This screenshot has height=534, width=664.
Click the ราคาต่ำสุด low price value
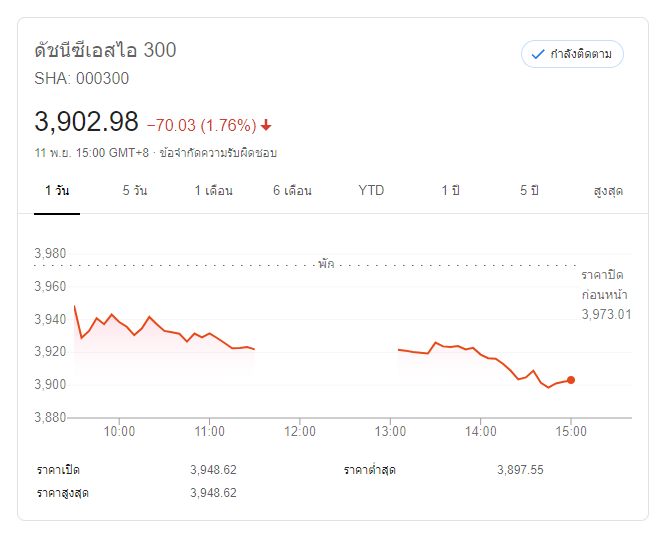pyautogui.click(x=520, y=470)
